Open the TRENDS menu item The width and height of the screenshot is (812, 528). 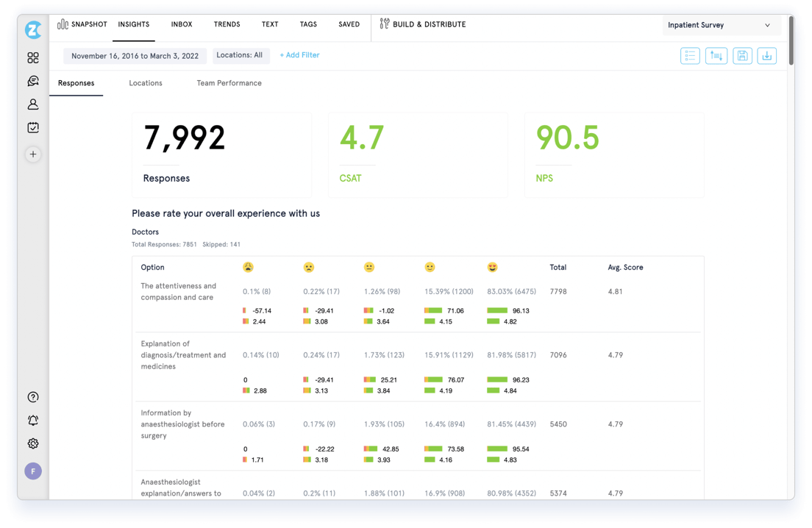(227, 24)
